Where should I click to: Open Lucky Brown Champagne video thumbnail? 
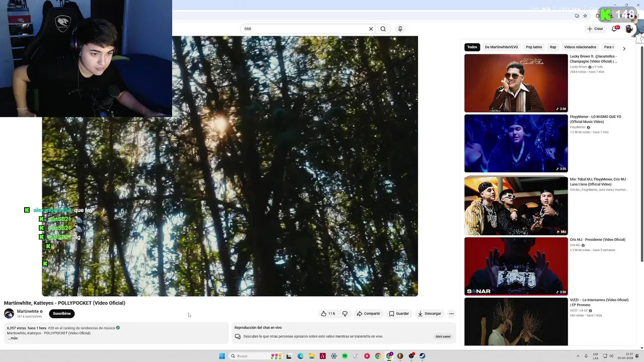point(516,83)
